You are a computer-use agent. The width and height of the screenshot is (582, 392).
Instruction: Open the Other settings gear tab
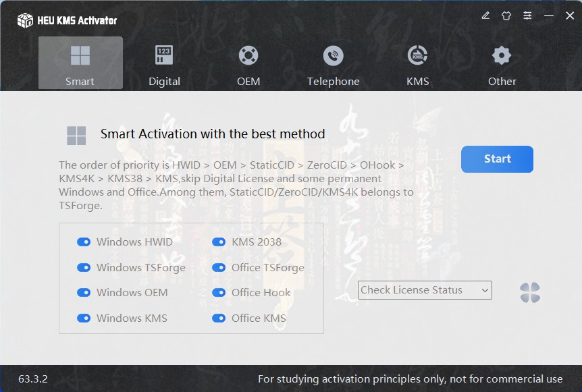pyautogui.click(x=502, y=55)
